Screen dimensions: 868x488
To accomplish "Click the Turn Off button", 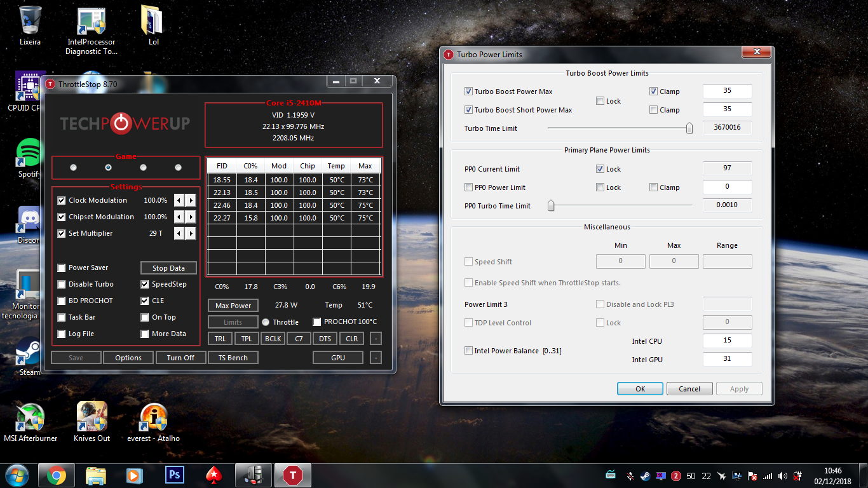I will [180, 358].
